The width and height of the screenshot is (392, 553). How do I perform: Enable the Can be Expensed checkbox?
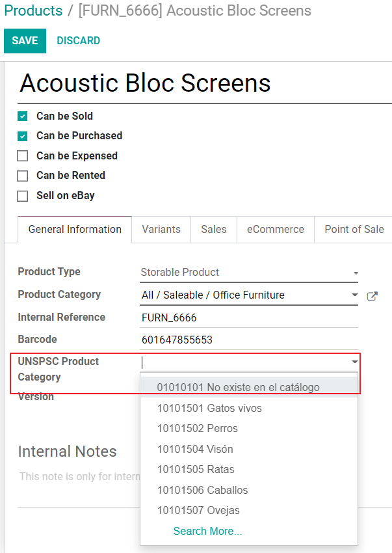(22, 155)
